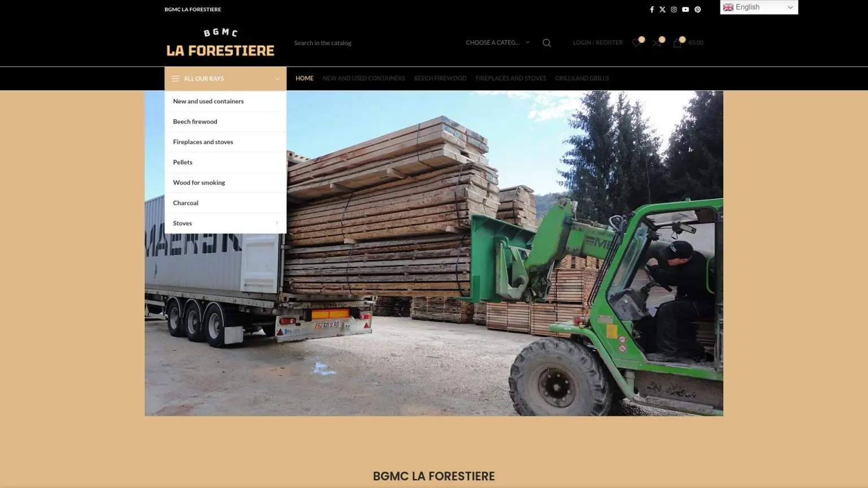Open Grills and Grills menu item

pos(581,79)
